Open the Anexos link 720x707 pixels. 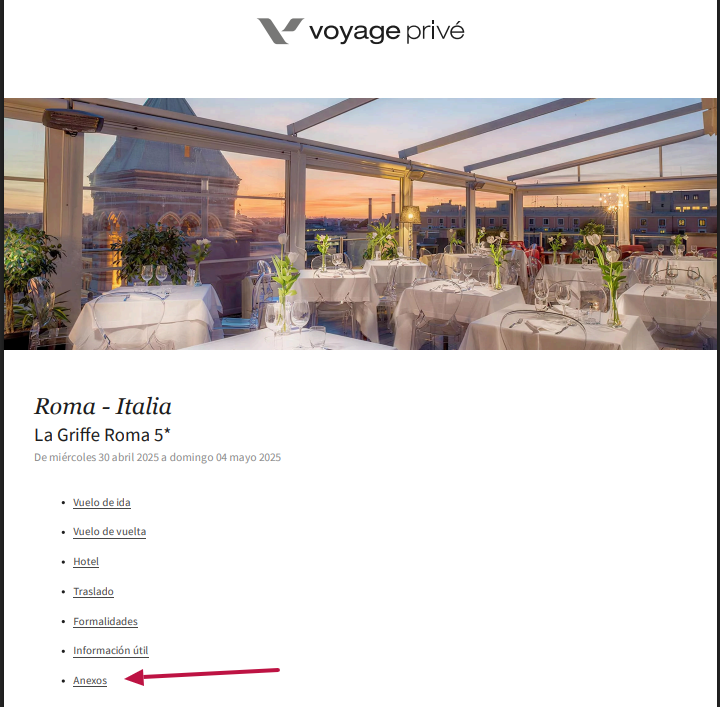pyautogui.click(x=90, y=680)
